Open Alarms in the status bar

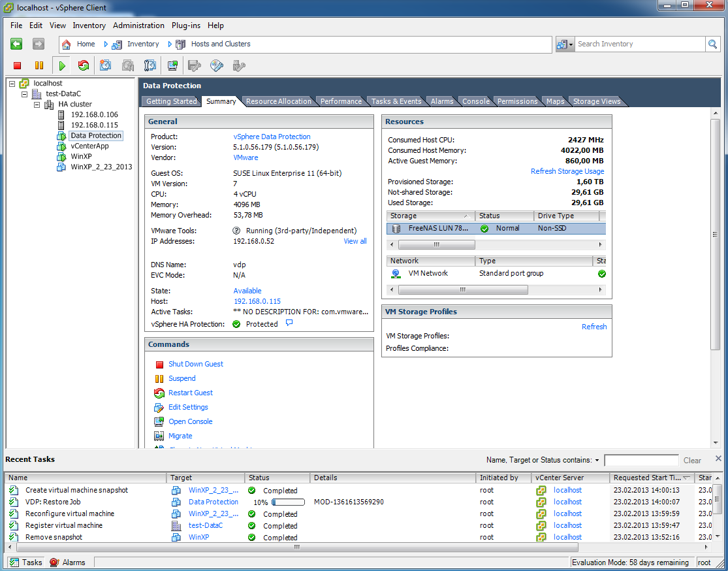[68, 562]
